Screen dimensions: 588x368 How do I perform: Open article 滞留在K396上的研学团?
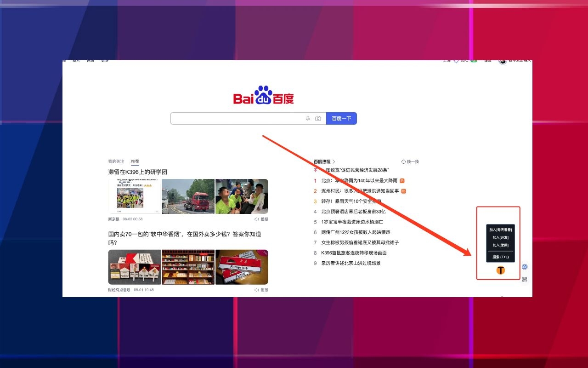point(138,172)
